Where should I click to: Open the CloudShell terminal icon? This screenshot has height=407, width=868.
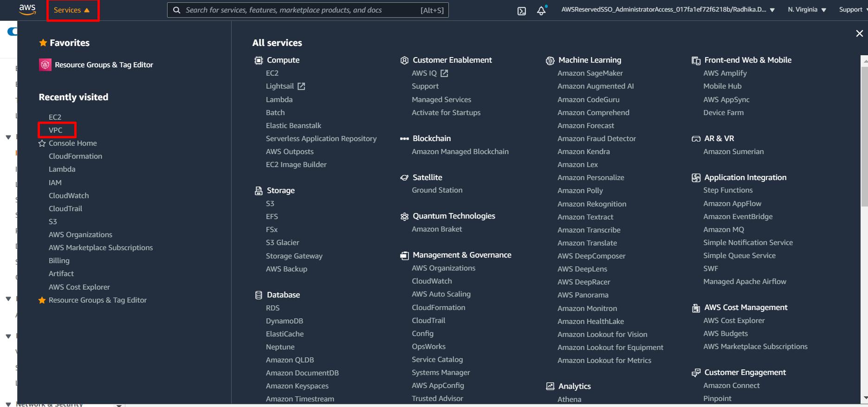522,11
